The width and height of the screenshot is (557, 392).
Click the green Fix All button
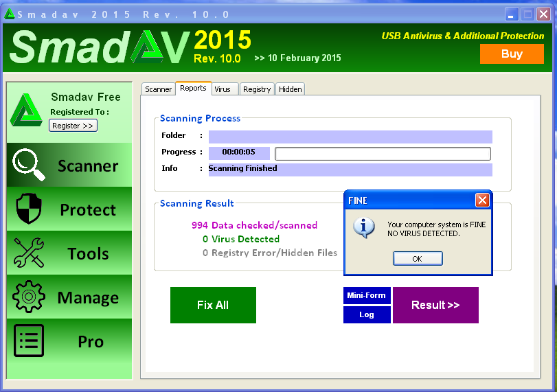pyautogui.click(x=213, y=305)
